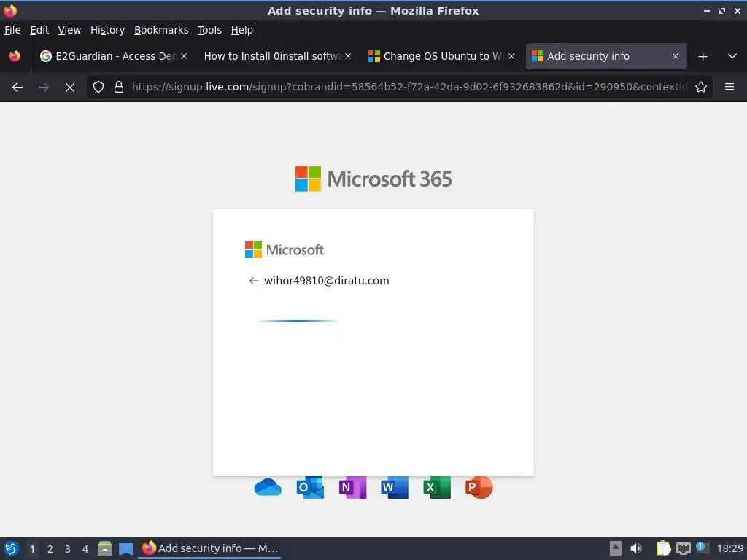Open the tracking protection shield icon

[x=98, y=87]
